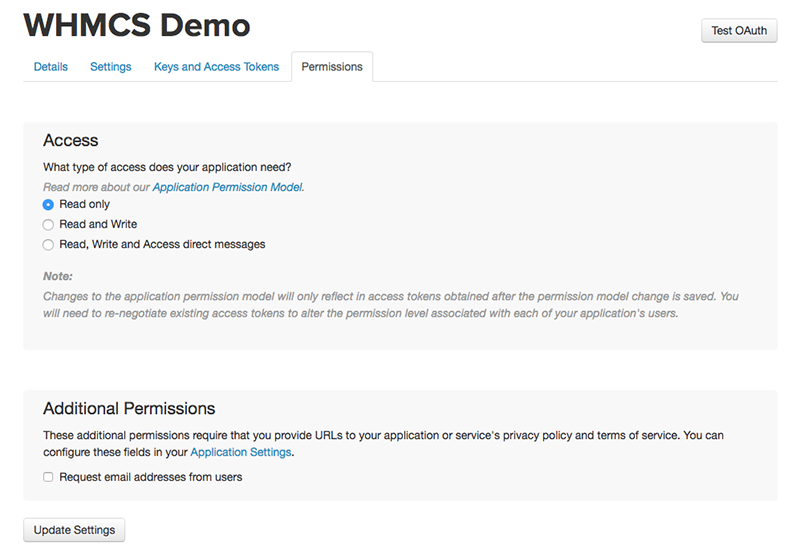Click the Additional Permissions heading
Viewport: 800px width, 558px height.
point(129,409)
